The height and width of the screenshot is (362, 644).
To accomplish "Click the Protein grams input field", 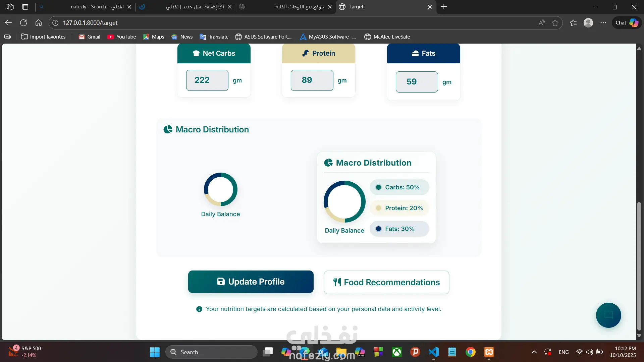I will 312,80.
